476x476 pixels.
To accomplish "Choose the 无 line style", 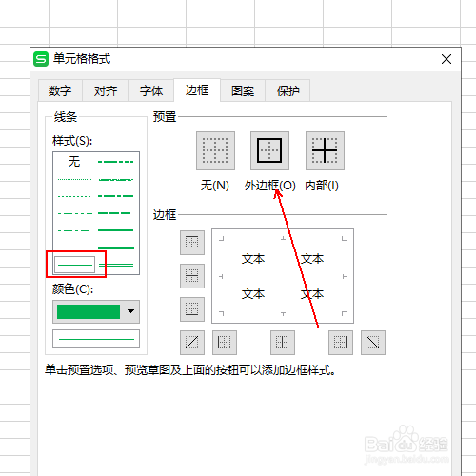I will tap(74, 162).
